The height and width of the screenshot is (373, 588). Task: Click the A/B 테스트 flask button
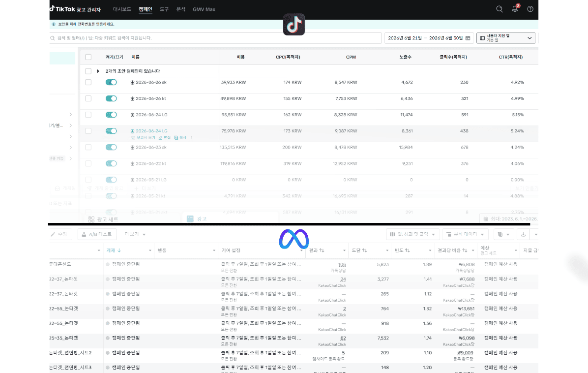coord(97,234)
